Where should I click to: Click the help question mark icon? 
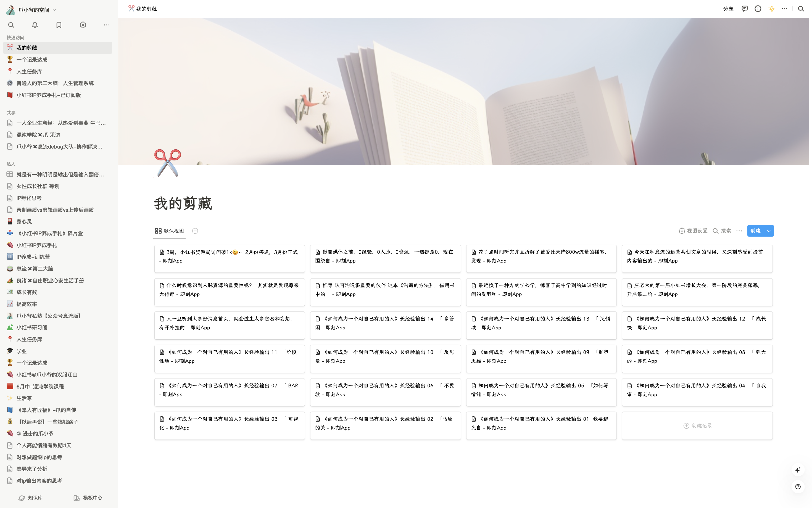click(798, 486)
